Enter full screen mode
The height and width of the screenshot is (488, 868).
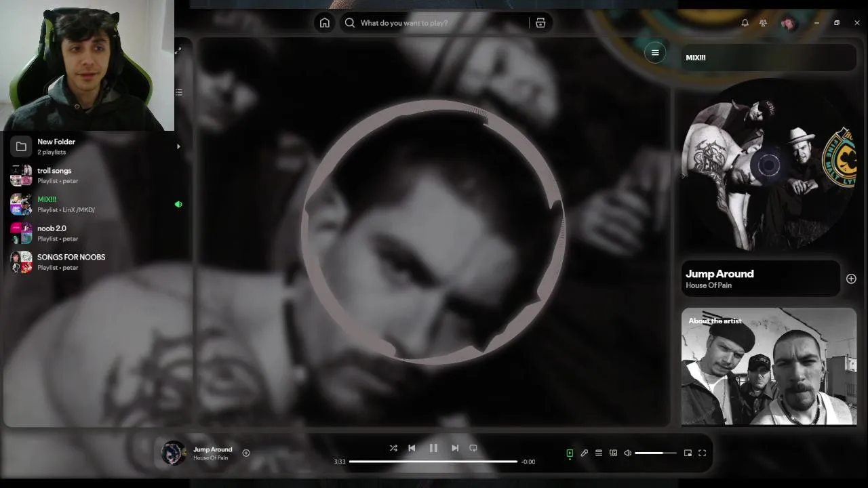click(702, 453)
